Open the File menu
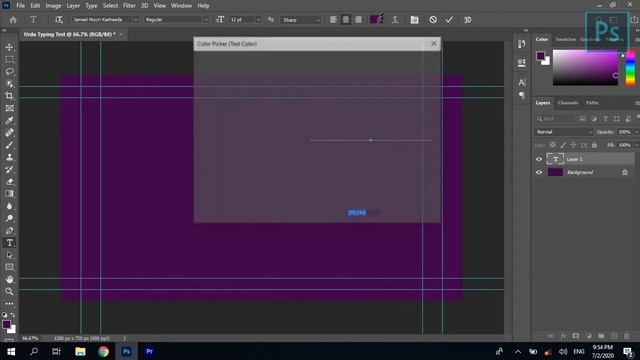640x360 pixels. point(20,6)
